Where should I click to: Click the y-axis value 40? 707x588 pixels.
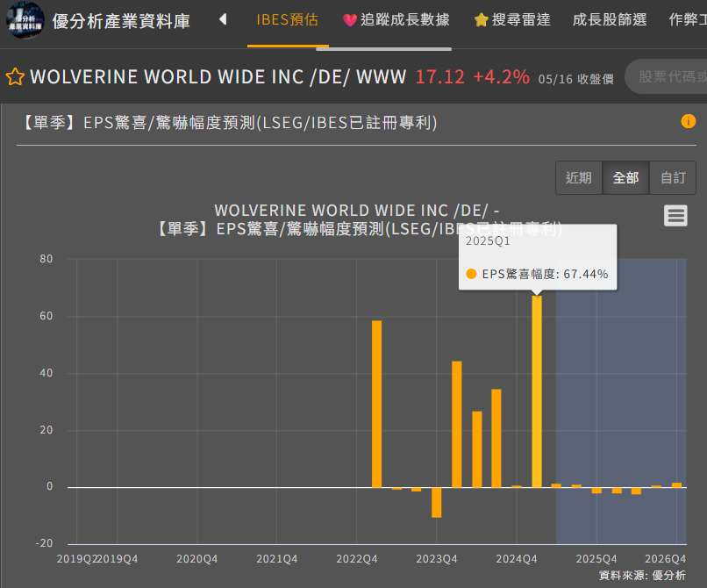(46, 373)
